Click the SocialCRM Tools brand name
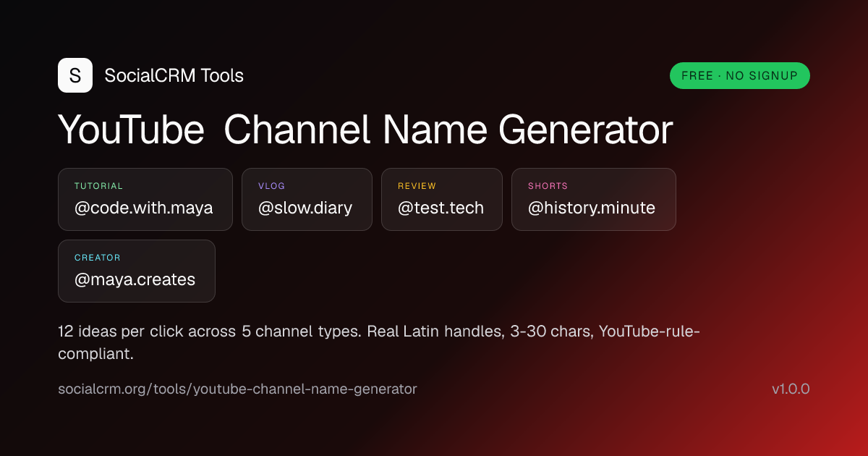868x456 pixels. point(174,75)
